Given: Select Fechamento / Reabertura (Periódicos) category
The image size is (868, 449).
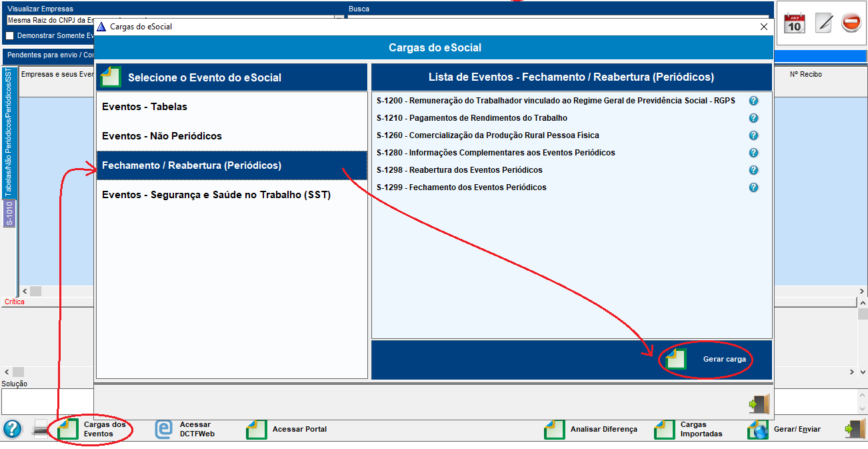Looking at the screenshot, I should 232,165.
